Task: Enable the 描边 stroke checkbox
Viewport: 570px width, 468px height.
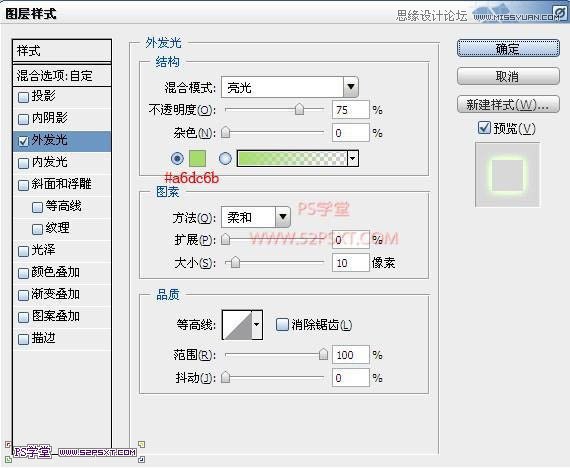Action: pos(23,339)
